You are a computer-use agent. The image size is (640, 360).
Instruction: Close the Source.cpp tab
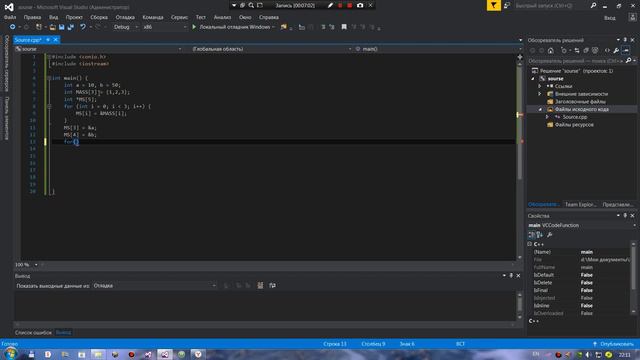click(56, 40)
